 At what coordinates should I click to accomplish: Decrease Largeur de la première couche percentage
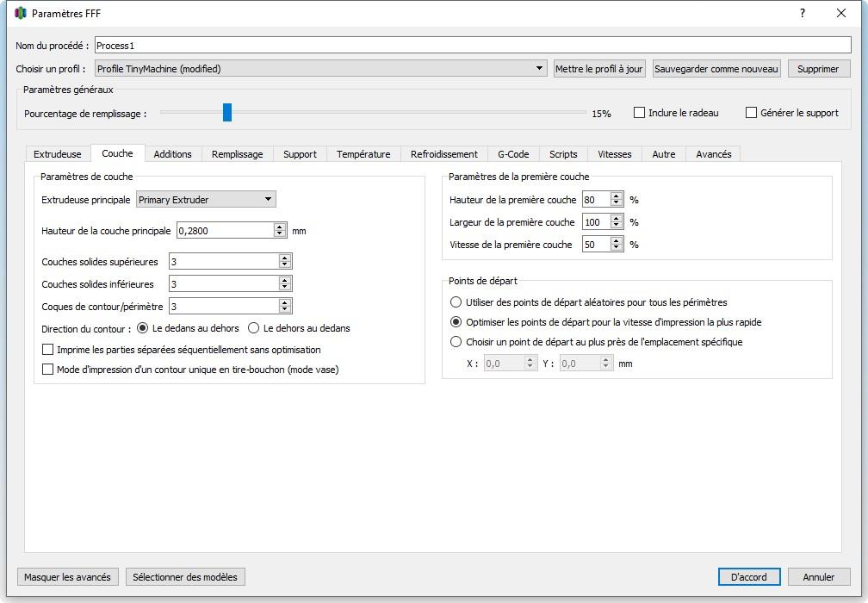pyautogui.click(x=617, y=226)
